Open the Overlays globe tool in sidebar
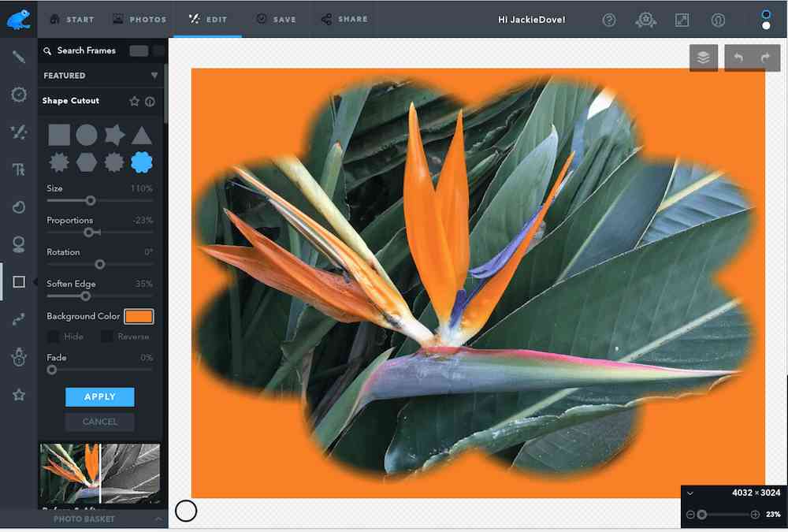 click(x=19, y=244)
